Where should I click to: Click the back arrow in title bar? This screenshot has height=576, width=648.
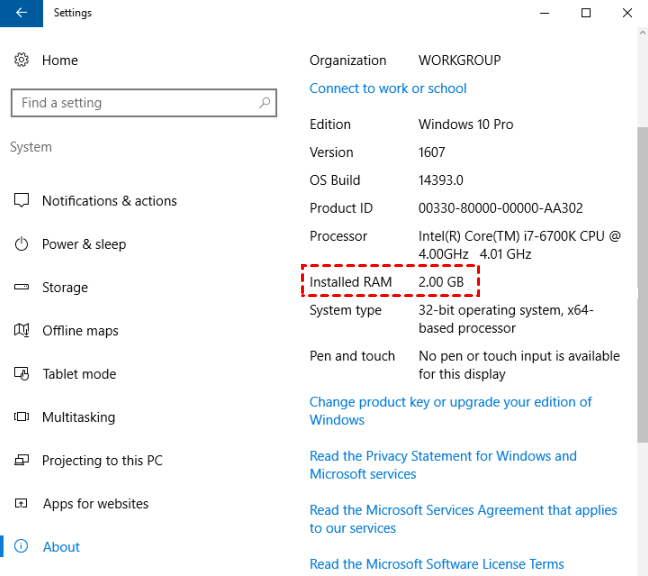[x=21, y=13]
